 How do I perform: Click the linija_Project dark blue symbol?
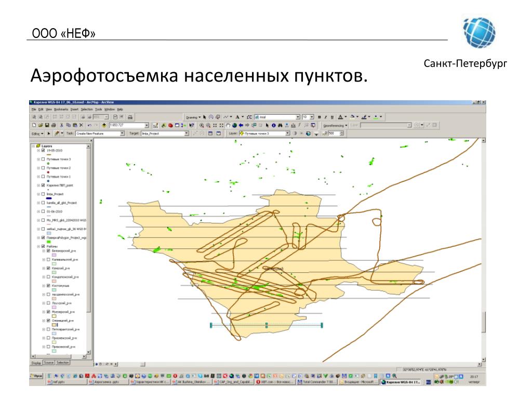[x=48, y=198]
